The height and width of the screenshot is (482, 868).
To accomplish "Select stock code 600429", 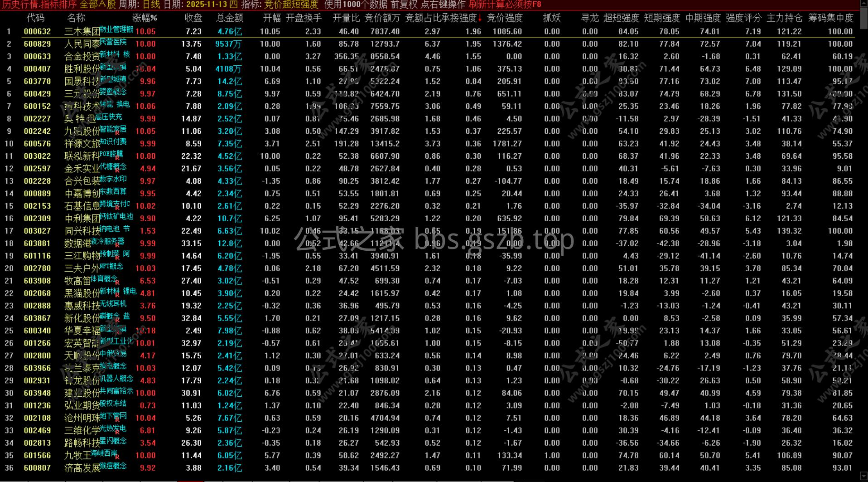I will [x=37, y=94].
